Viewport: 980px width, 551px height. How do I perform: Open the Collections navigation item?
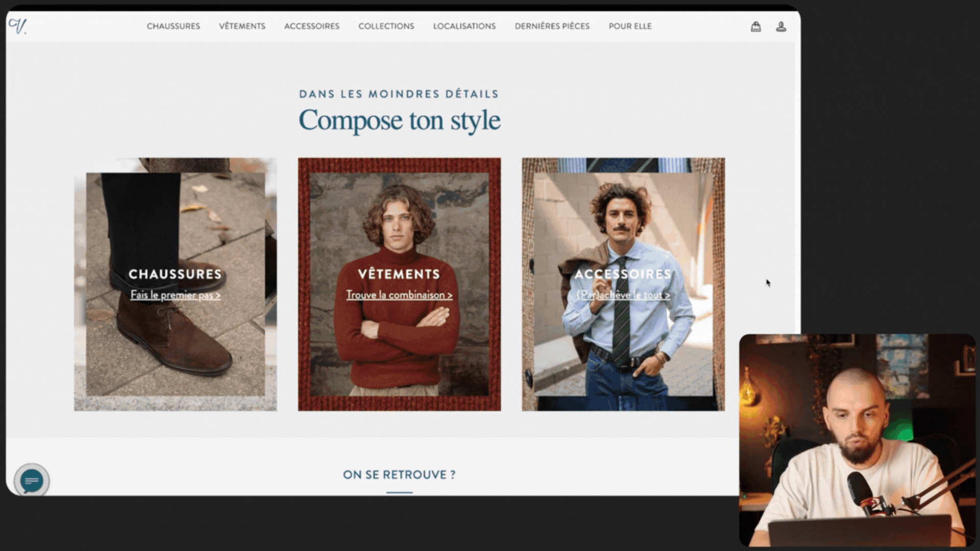tap(386, 26)
